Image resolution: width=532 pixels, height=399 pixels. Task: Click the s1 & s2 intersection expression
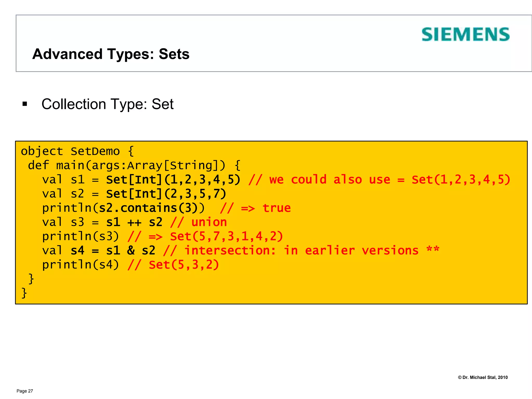point(131,250)
